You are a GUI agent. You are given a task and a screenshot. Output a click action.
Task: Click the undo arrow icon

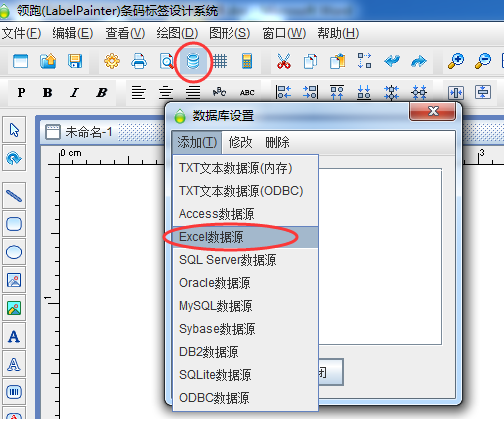click(392, 61)
